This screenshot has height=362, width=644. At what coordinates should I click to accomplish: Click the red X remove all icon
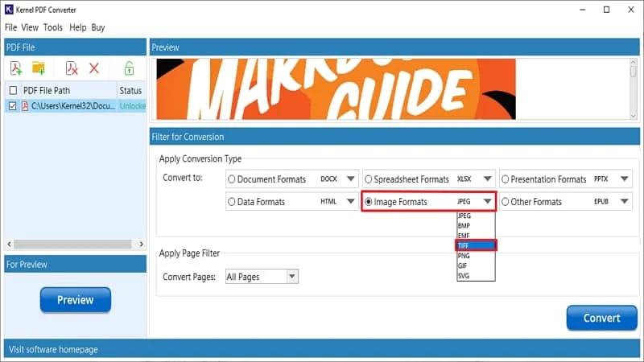coord(94,68)
